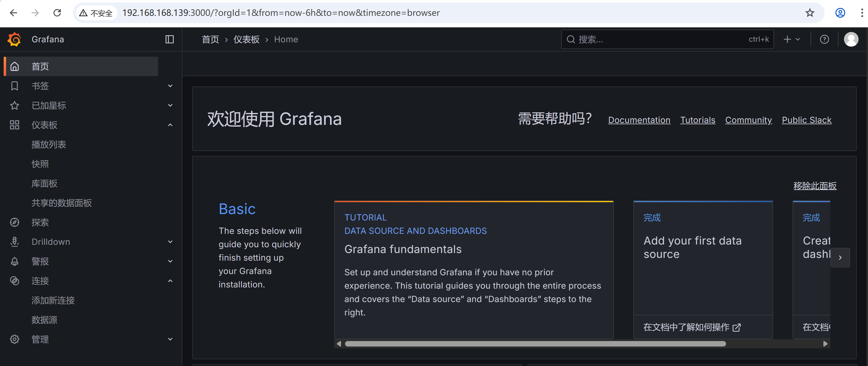Collapse the 连接 connections section
This screenshot has height=366, width=868.
pyautogui.click(x=170, y=281)
